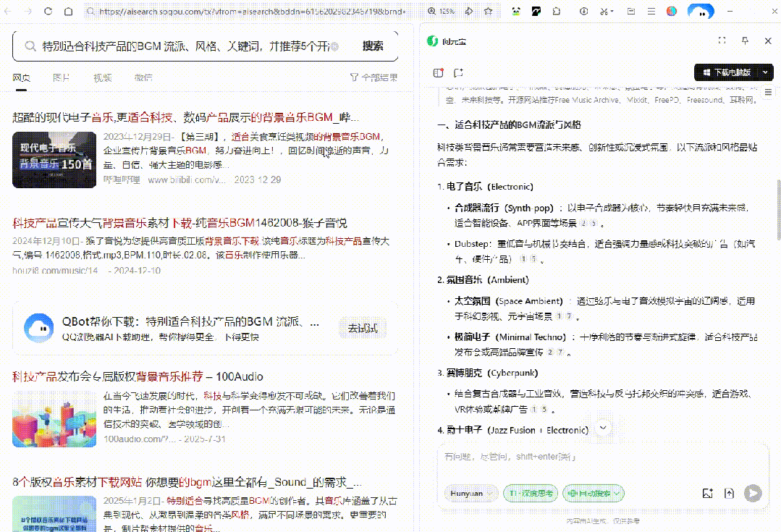Attach an image in the chat input
This screenshot has height=532, width=781.
(x=708, y=493)
